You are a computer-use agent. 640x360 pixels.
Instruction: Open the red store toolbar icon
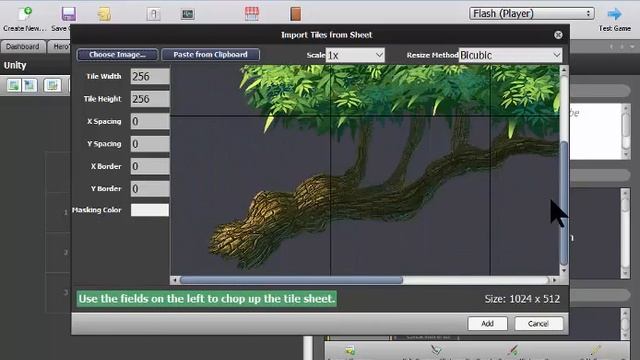coord(252,14)
